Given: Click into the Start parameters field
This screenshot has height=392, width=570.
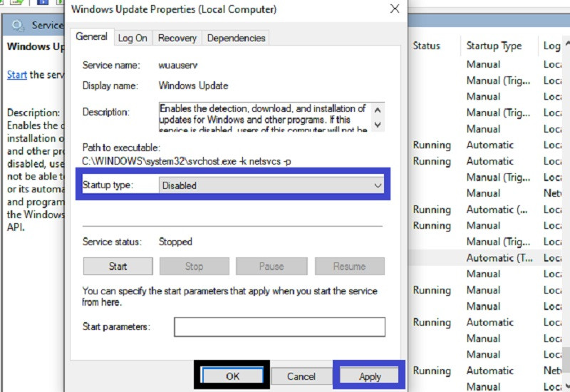Looking at the screenshot, I should pos(279,327).
